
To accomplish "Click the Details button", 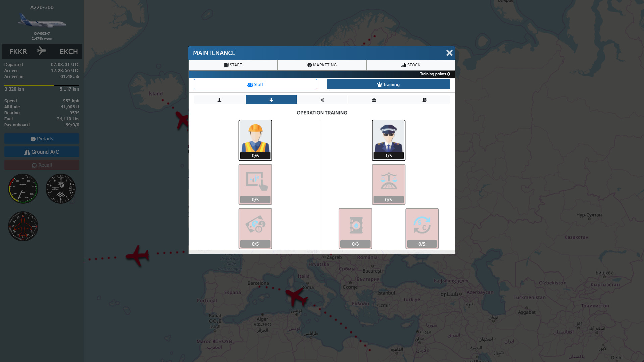I will [x=42, y=138].
